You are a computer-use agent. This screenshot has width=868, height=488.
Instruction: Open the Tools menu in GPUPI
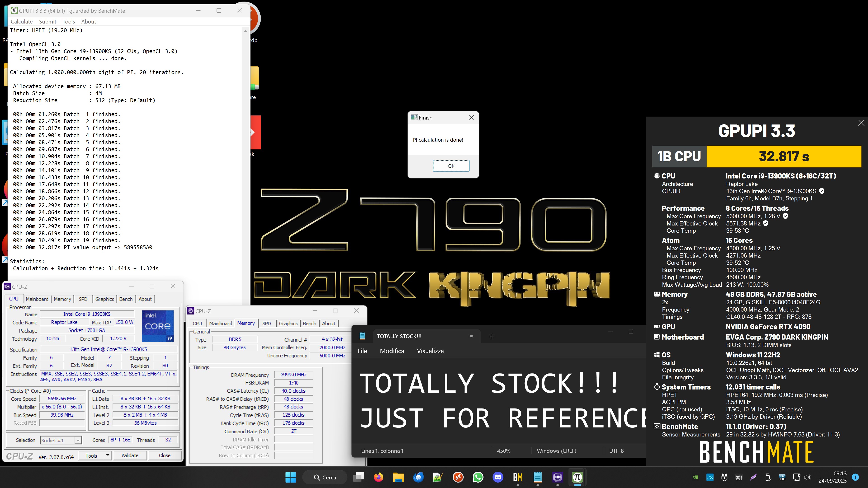(x=69, y=21)
